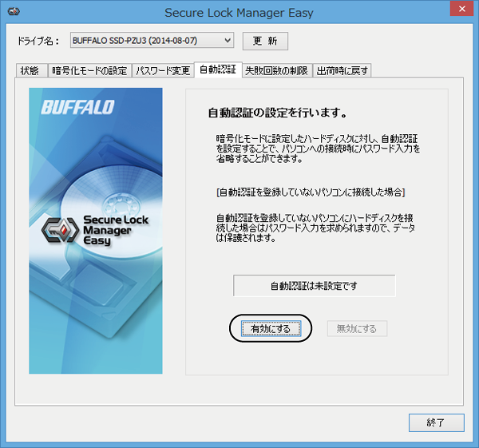Click the greyed-out 無効にする button
The image size is (479, 448).
pos(357,329)
